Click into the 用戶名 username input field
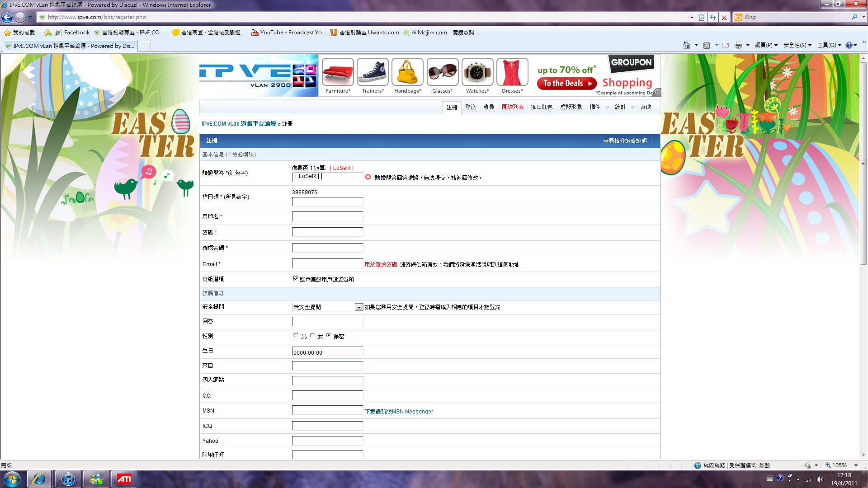This screenshot has height=488, width=868. tap(327, 216)
